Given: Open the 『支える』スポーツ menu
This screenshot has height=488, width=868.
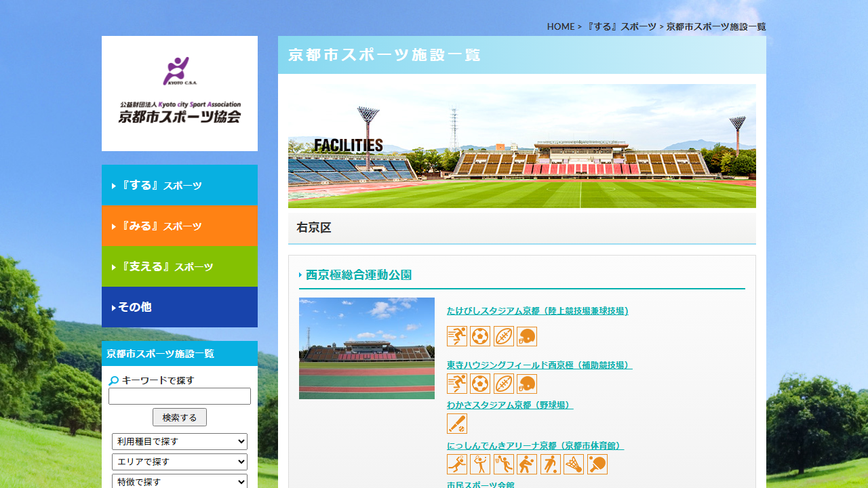Looking at the screenshot, I should pos(180,266).
